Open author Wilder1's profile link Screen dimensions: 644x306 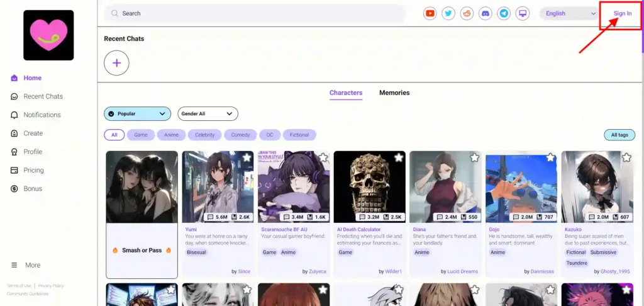click(394, 271)
